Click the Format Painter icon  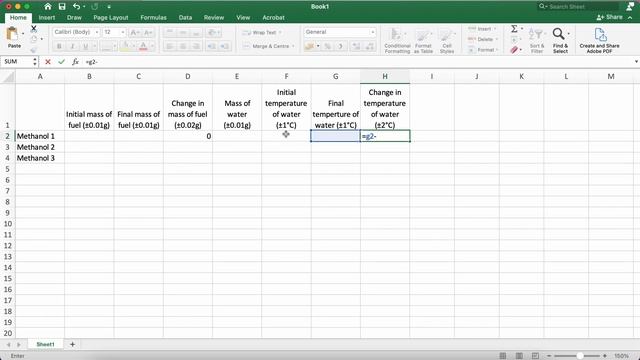[33, 49]
